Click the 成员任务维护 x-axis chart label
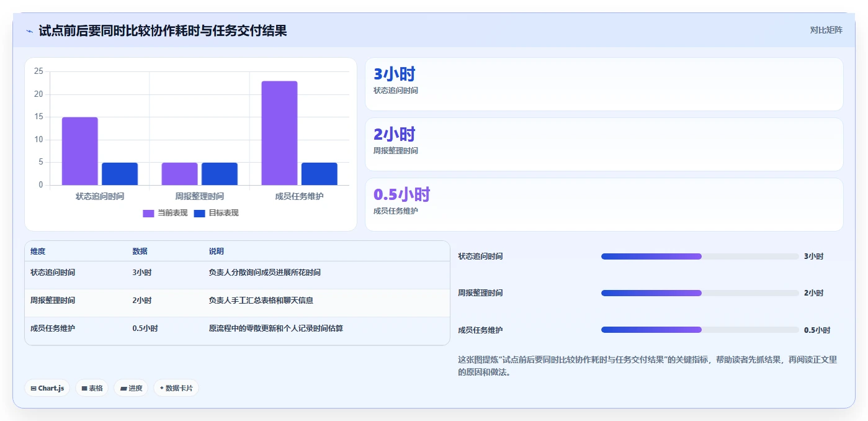Image resolution: width=868 pixels, height=421 pixels. click(x=299, y=196)
